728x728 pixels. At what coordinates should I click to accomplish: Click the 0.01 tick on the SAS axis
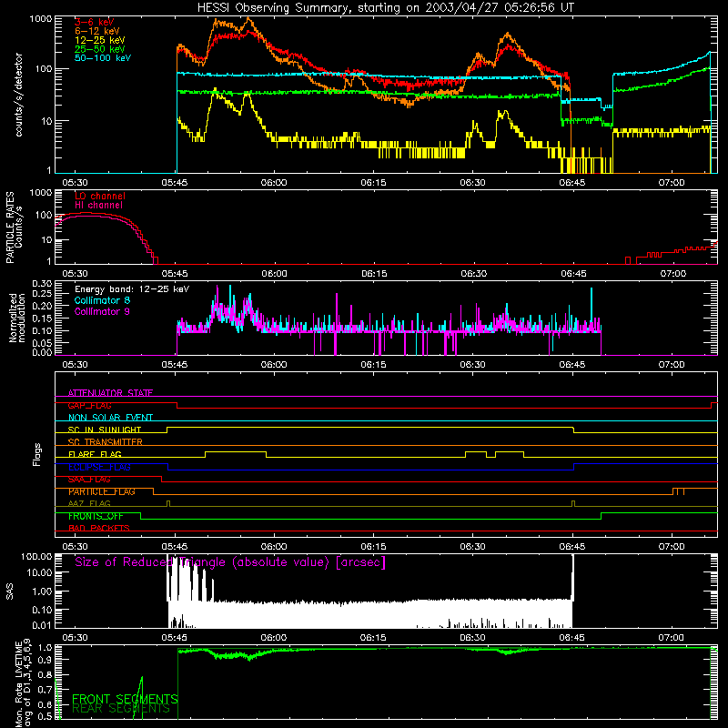(x=42, y=625)
